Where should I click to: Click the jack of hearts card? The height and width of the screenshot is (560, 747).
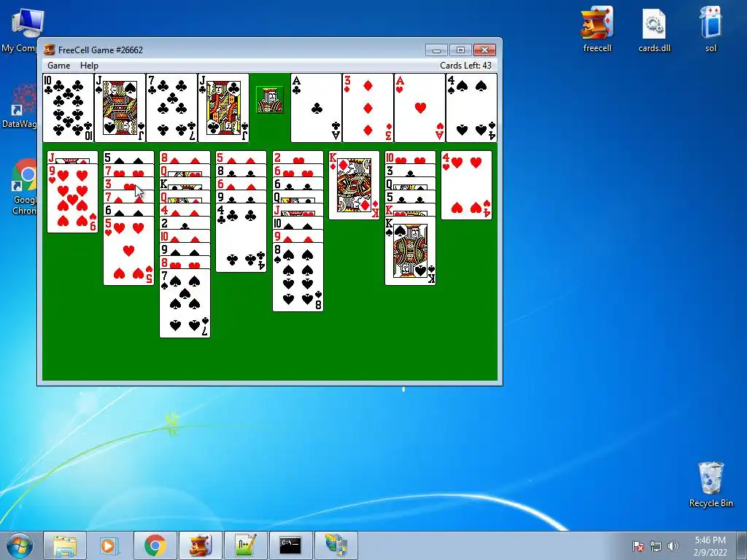tap(298, 210)
